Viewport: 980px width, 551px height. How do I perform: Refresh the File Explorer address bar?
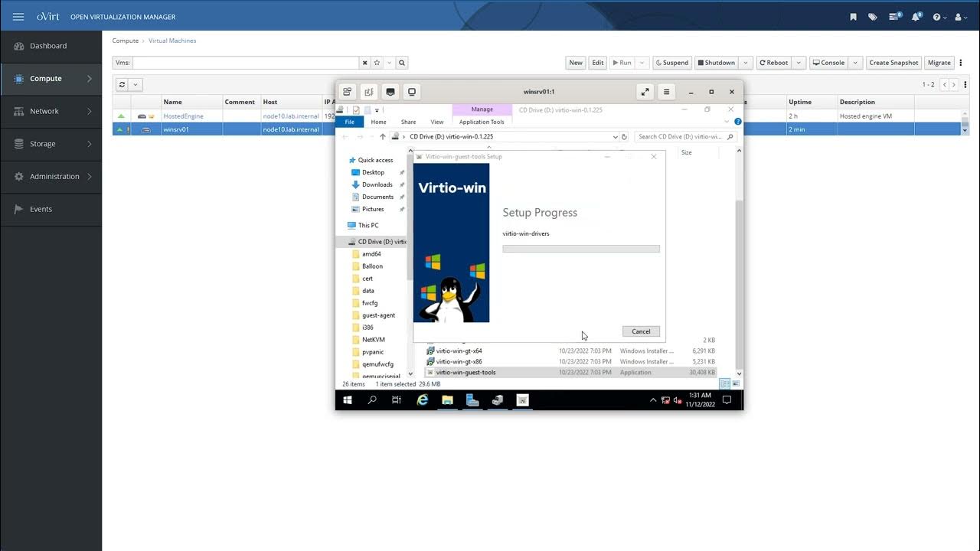coord(625,137)
